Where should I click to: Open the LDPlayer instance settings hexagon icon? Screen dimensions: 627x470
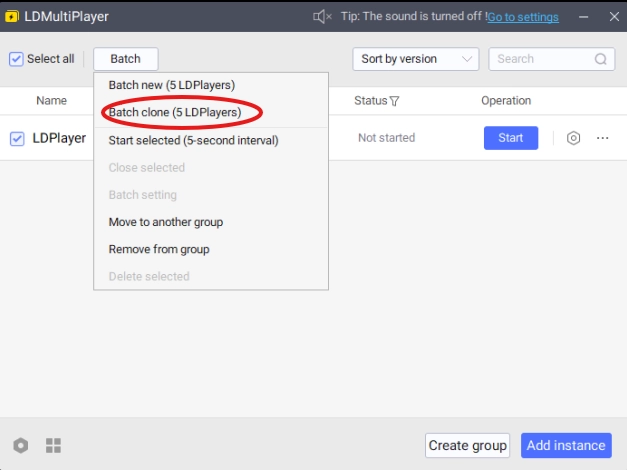(x=573, y=138)
